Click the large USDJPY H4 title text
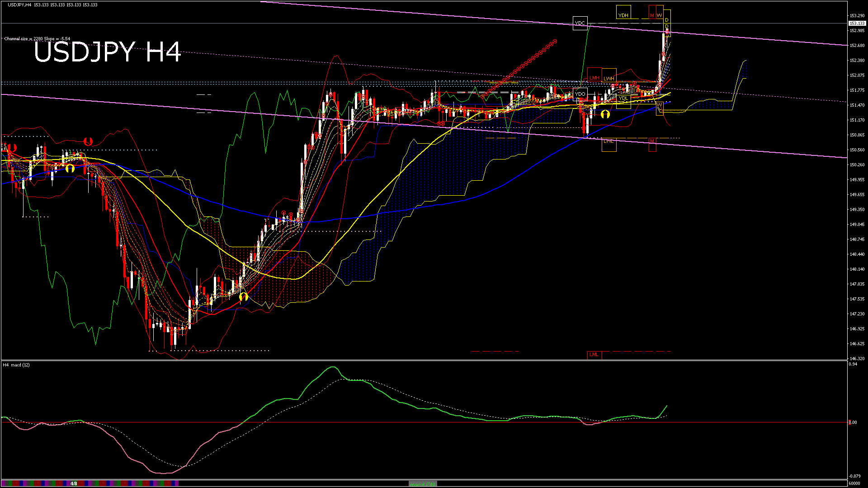The width and height of the screenshot is (868, 488). [108, 52]
